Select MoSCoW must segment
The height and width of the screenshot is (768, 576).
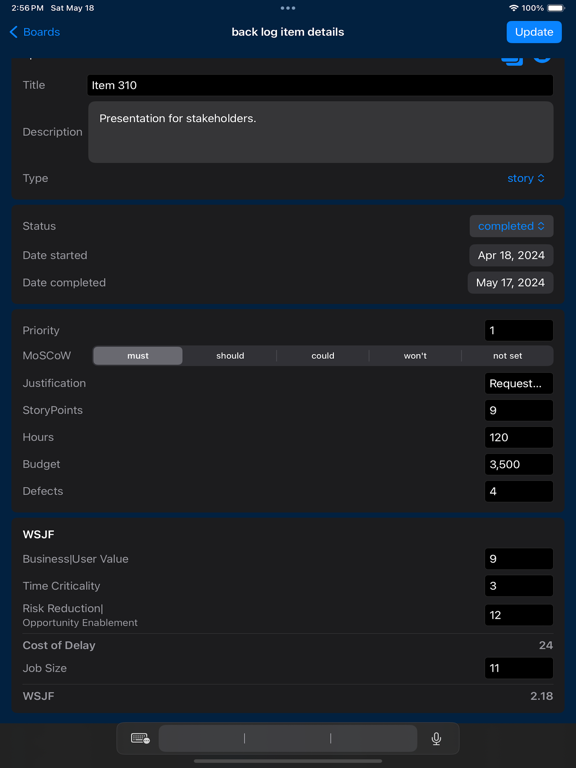click(138, 356)
